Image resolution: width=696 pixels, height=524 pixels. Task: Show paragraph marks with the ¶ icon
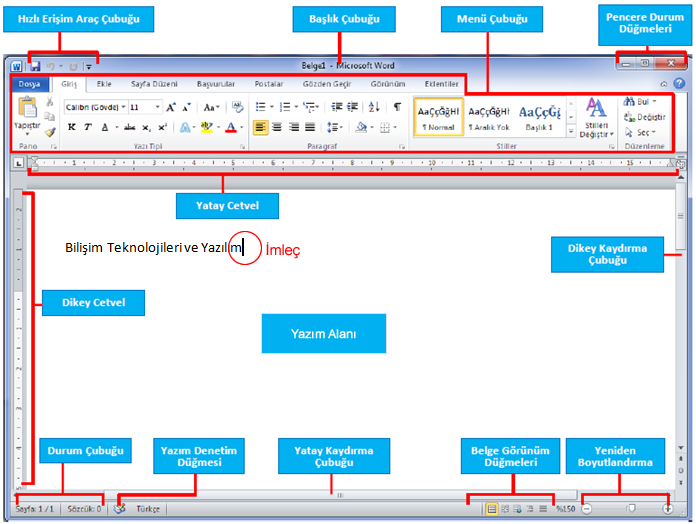tap(397, 106)
